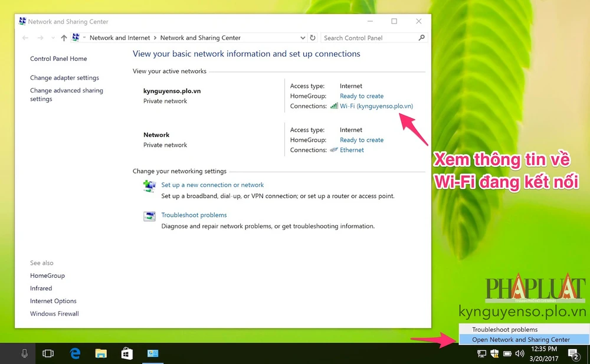
Task: Open the Action Center notifications icon
Action: pos(573,354)
